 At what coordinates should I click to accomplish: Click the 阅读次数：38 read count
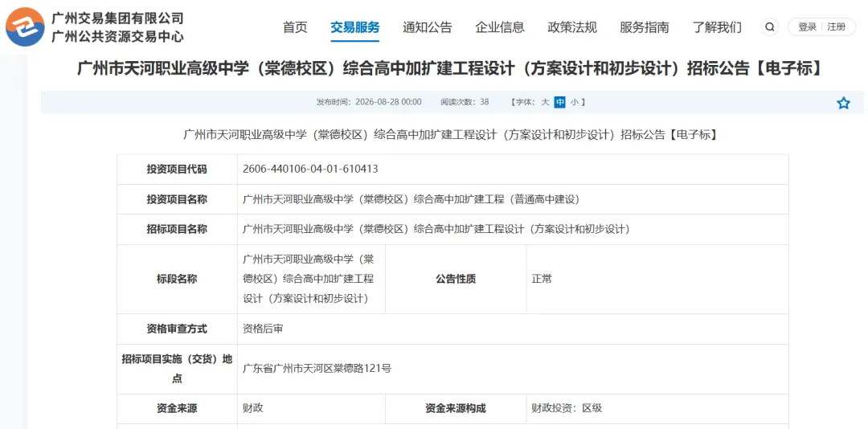click(465, 102)
